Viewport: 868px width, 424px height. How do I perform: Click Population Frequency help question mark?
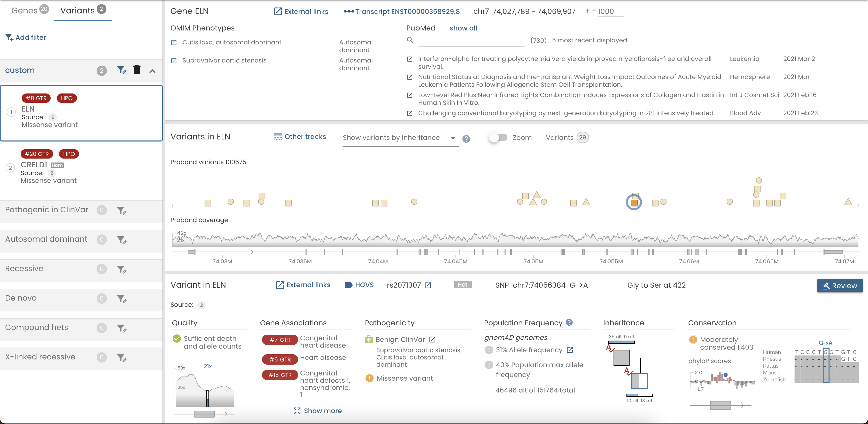point(569,322)
